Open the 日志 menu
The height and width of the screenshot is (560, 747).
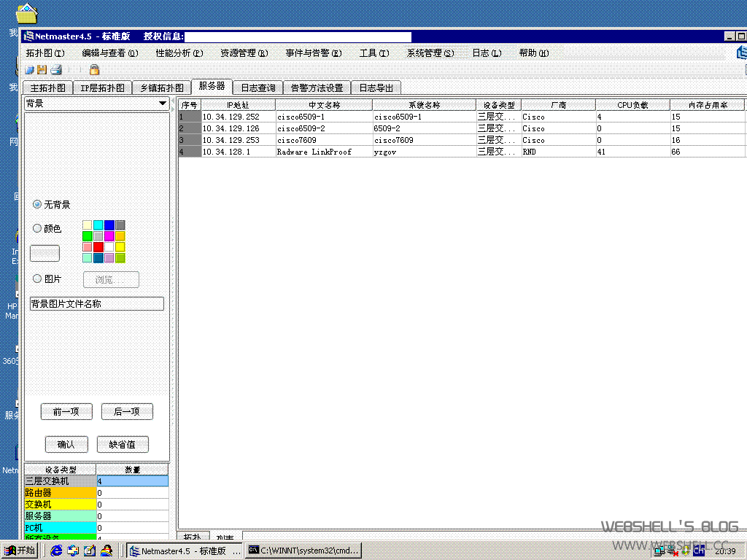[487, 52]
